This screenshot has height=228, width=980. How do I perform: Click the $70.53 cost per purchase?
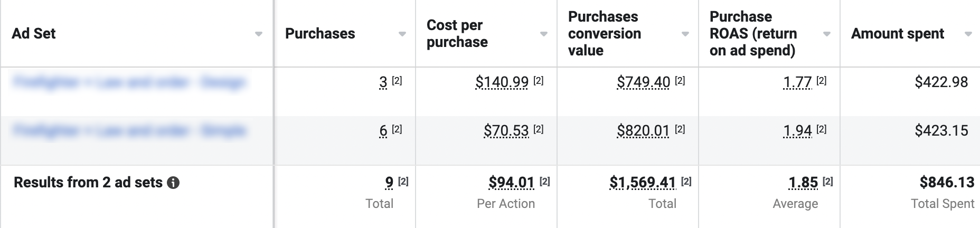tap(506, 130)
